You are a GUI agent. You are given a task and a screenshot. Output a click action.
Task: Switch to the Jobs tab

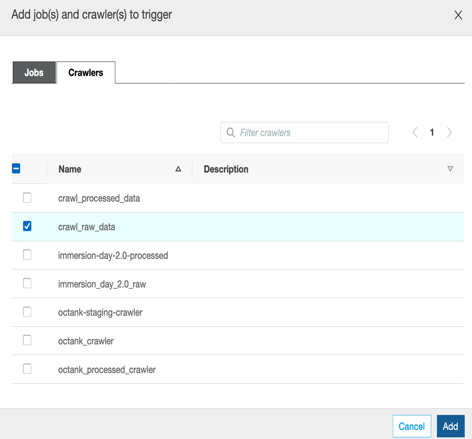point(34,72)
